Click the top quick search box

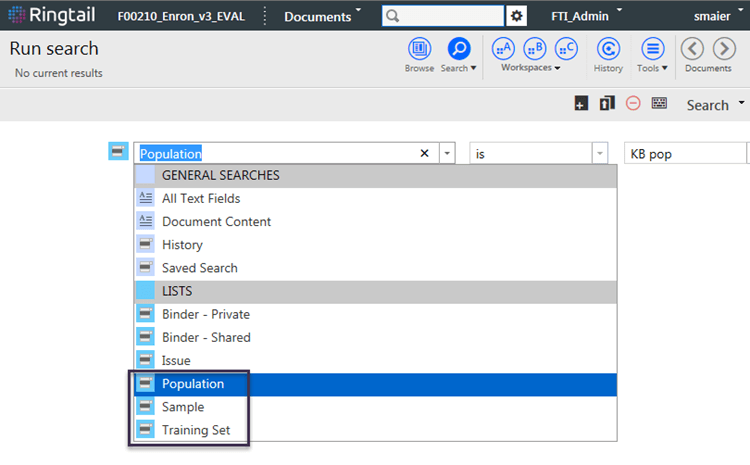(x=443, y=16)
